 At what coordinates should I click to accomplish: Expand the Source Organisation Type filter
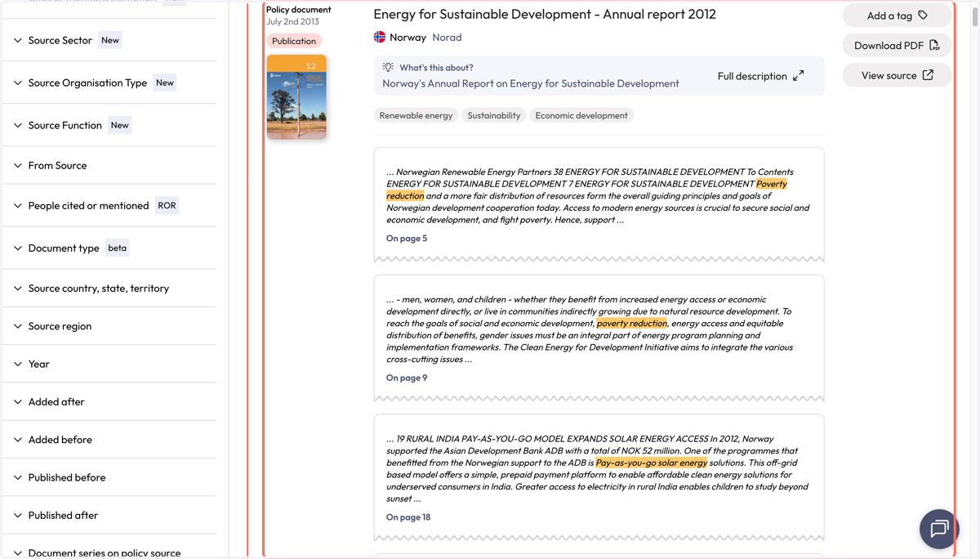click(x=109, y=83)
